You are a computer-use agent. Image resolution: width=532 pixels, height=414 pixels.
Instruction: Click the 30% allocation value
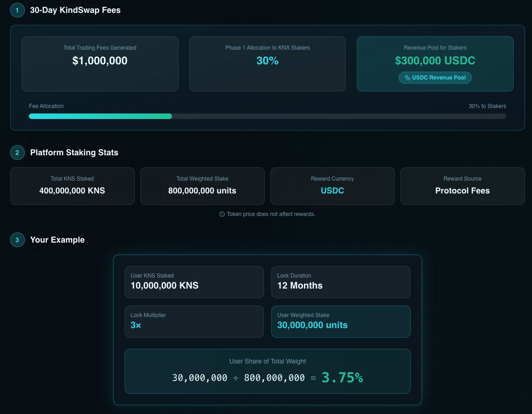(x=267, y=61)
